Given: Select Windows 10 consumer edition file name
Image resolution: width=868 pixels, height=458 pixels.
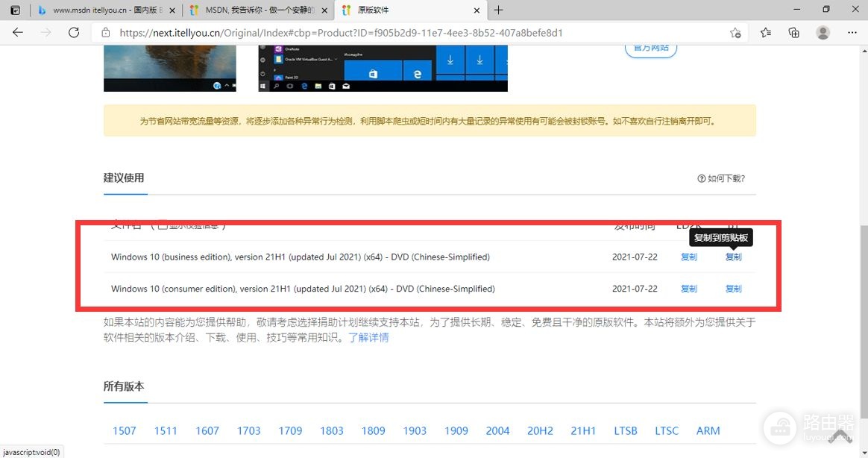Looking at the screenshot, I should (303, 289).
